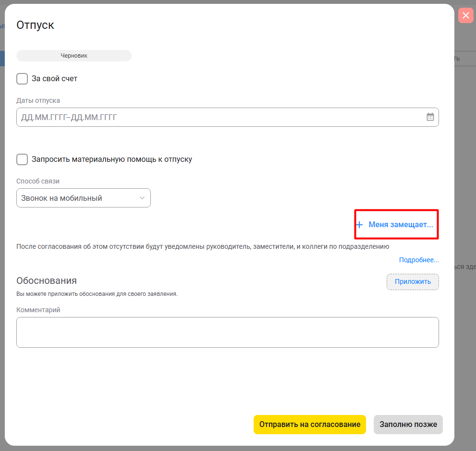
Task: Click Отправить на согласование button
Action: click(x=309, y=425)
